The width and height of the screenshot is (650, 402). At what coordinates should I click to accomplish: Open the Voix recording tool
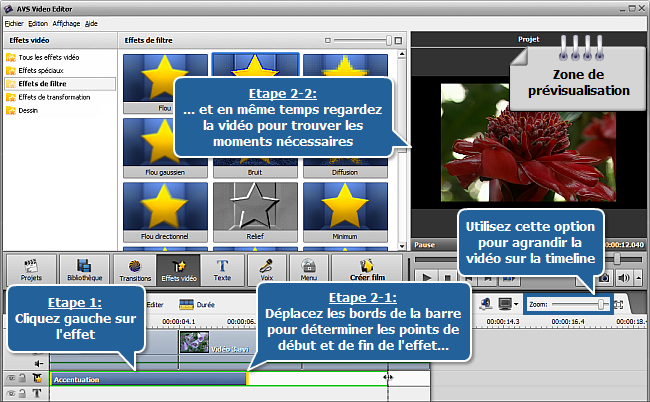pyautogui.click(x=267, y=270)
